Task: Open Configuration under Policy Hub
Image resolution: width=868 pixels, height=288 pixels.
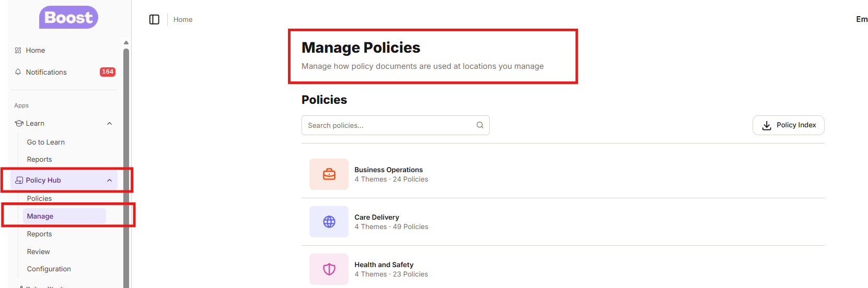Action: pyautogui.click(x=49, y=269)
